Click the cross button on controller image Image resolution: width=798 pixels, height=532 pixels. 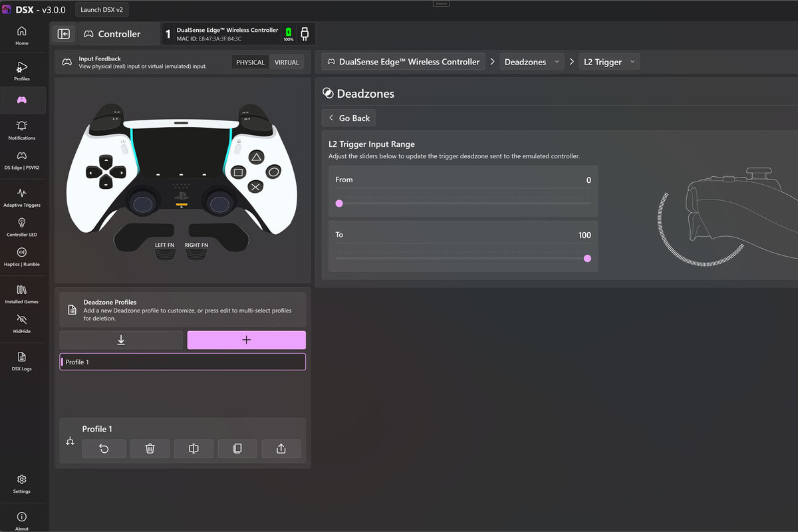[255, 187]
